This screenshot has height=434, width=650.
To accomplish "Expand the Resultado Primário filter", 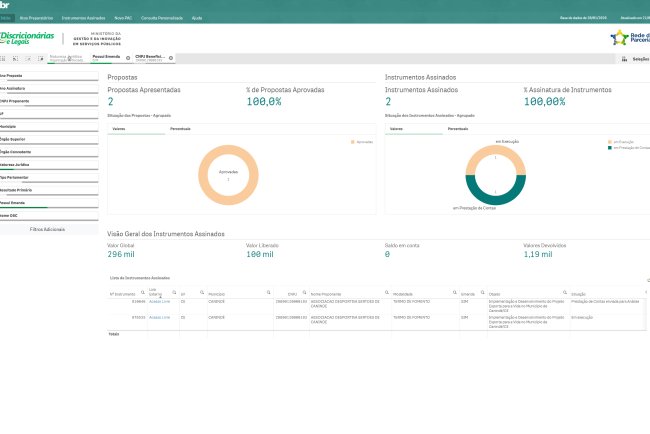I will [x=49, y=190].
